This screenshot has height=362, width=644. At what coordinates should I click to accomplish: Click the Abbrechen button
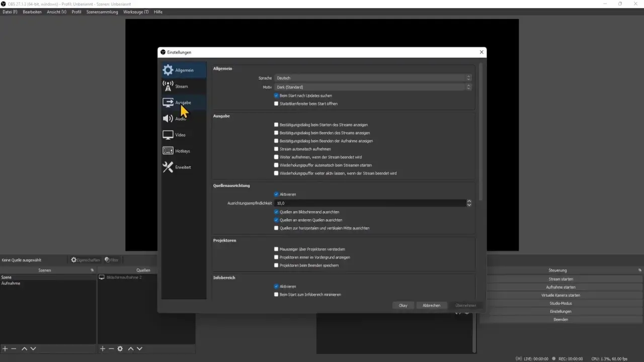point(432,305)
